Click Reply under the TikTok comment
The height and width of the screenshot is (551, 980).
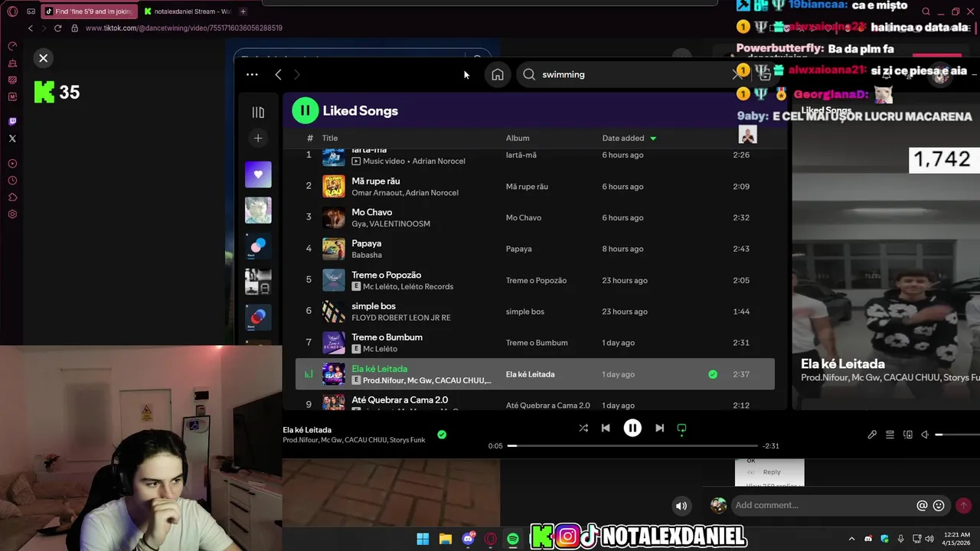point(772,472)
